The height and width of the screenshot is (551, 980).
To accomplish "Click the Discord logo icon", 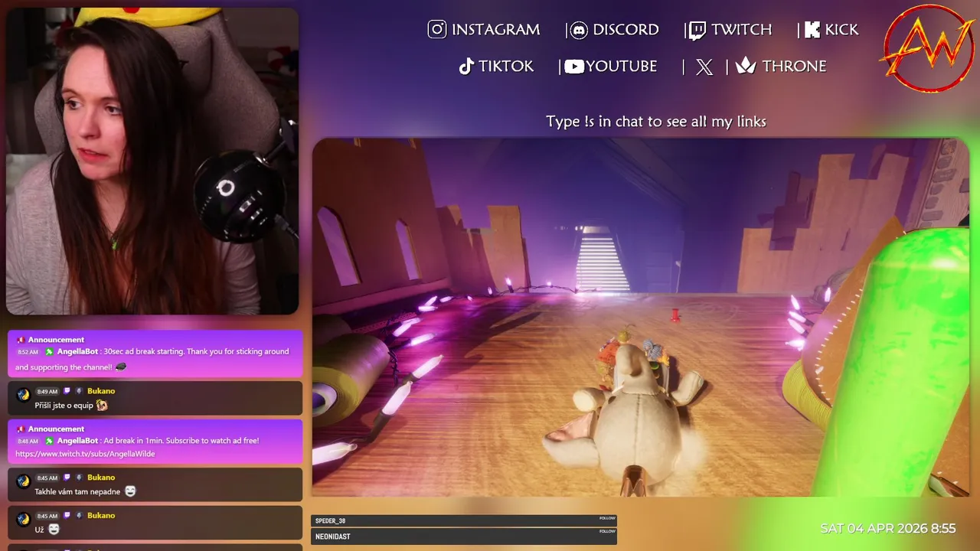I will pos(579,30).
